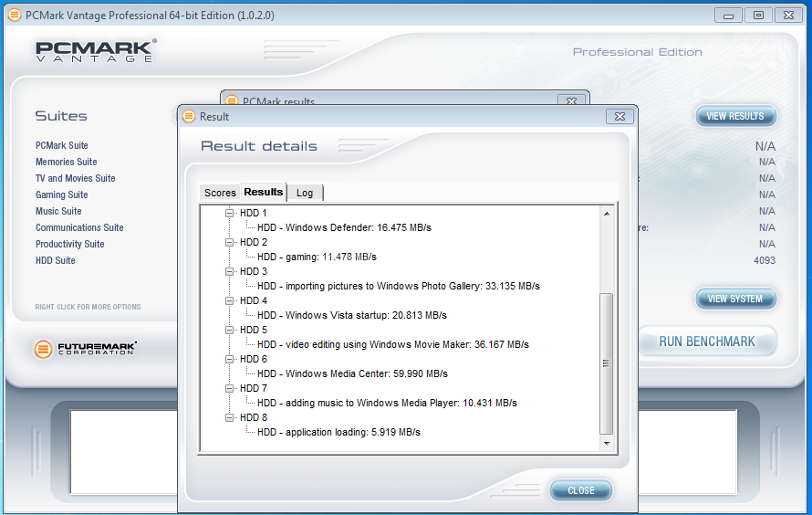The height and width of the screenshot is (515, 812).
Task: Click RIGHT CLICK FOR MORE OPTIONS text
Action: tap(88, 307)
